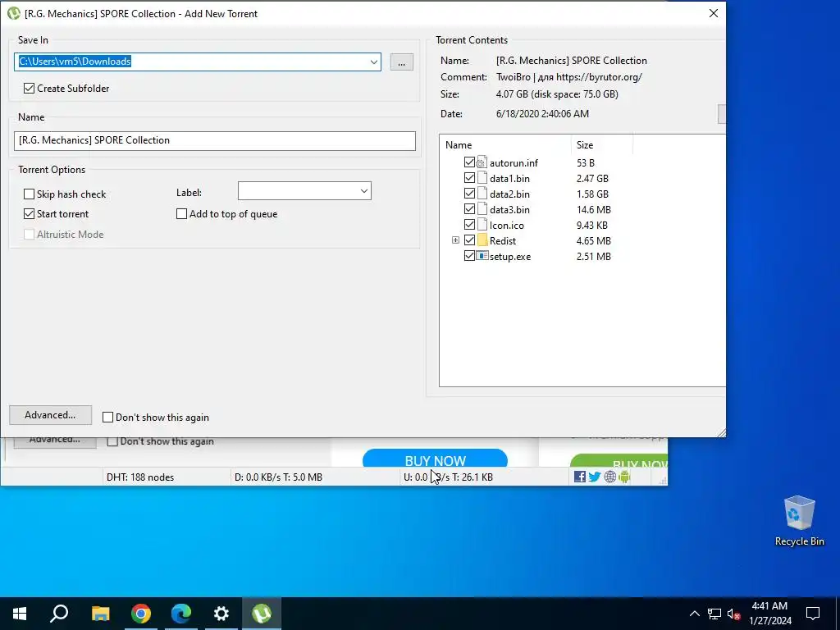The width and height of the screenshot is (840, 630).
Task: Click the torrent Name input field
Action: click(x=215, y=140)
